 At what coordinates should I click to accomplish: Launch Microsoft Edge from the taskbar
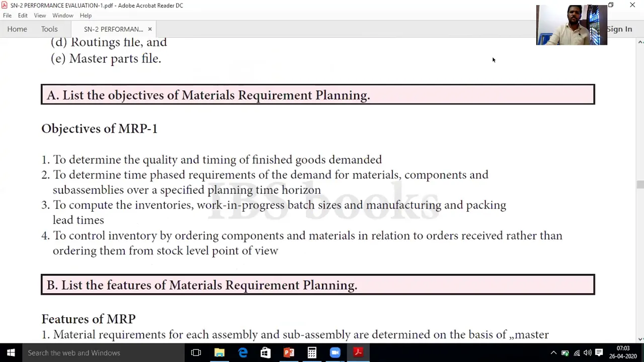coord(243,352)
